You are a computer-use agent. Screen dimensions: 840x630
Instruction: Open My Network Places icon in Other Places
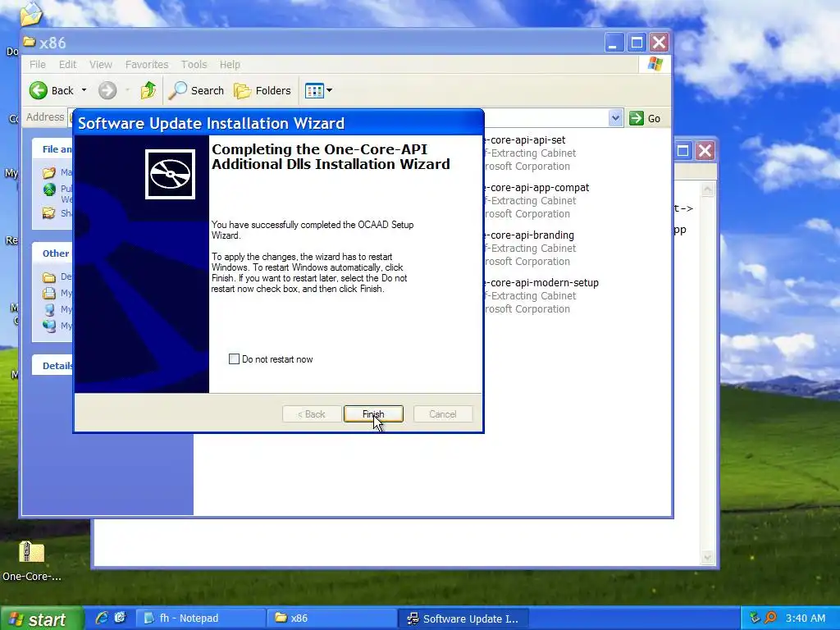click(49, 325)
